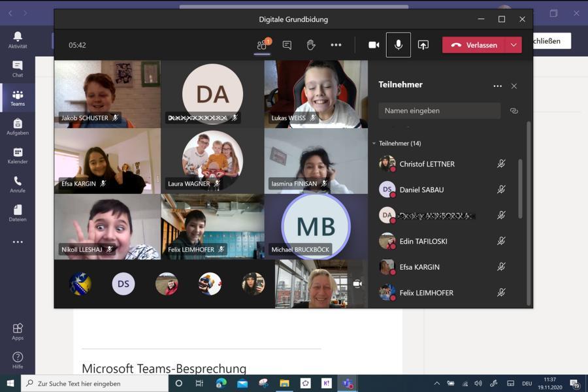
Task: Raise your hand in the meeting
Action: point(311,45)
